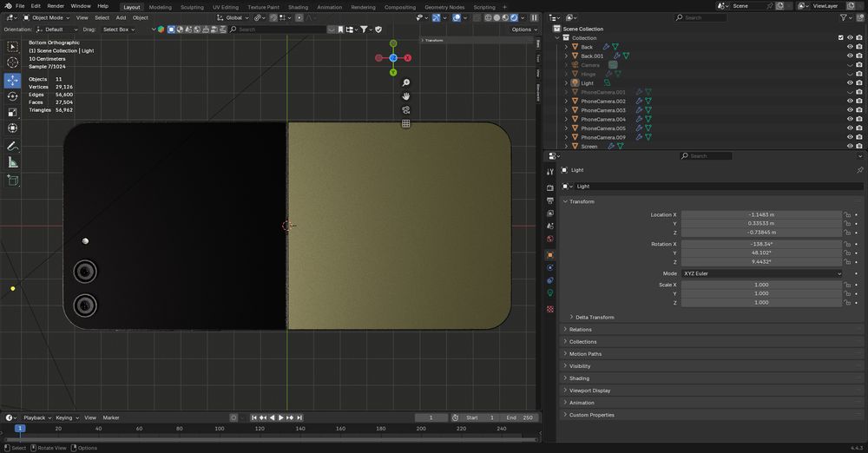The image size is (868, 453).
Task: Toggle the PhoneCamera.002 eye icon
Action: (850, 102)
